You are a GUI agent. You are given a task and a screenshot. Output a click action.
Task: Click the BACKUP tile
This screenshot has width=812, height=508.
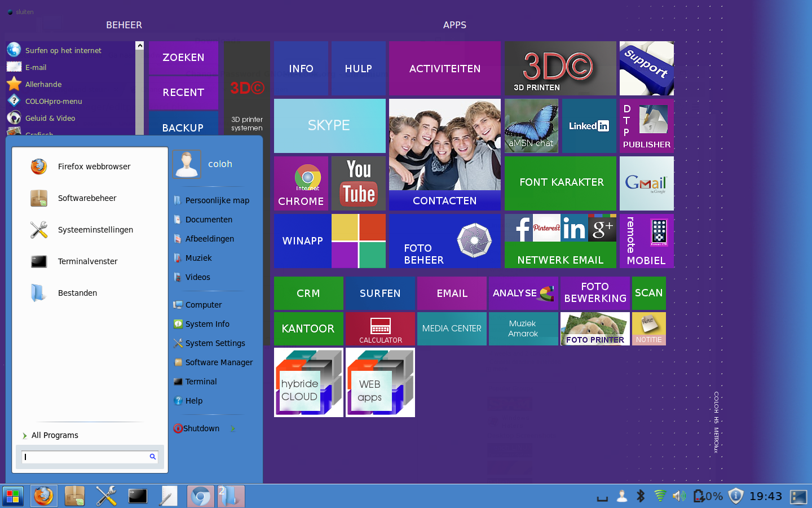(x=183, y=124)
